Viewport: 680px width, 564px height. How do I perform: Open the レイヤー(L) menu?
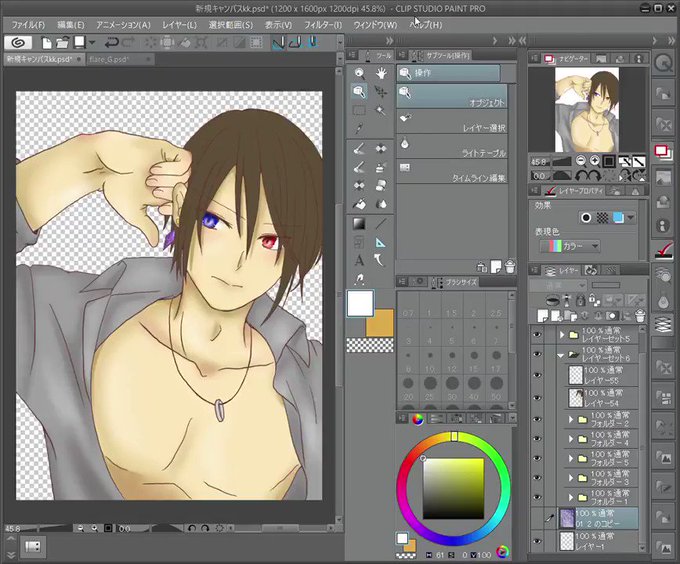[180, 25]
